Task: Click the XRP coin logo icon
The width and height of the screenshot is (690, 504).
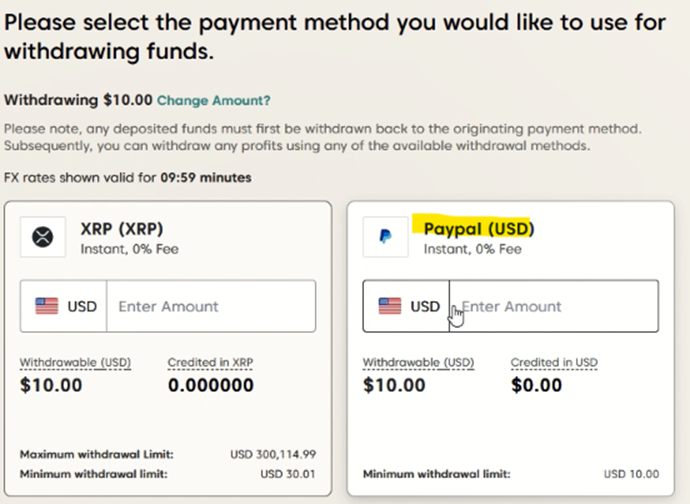Action: (x=42, y=237)
